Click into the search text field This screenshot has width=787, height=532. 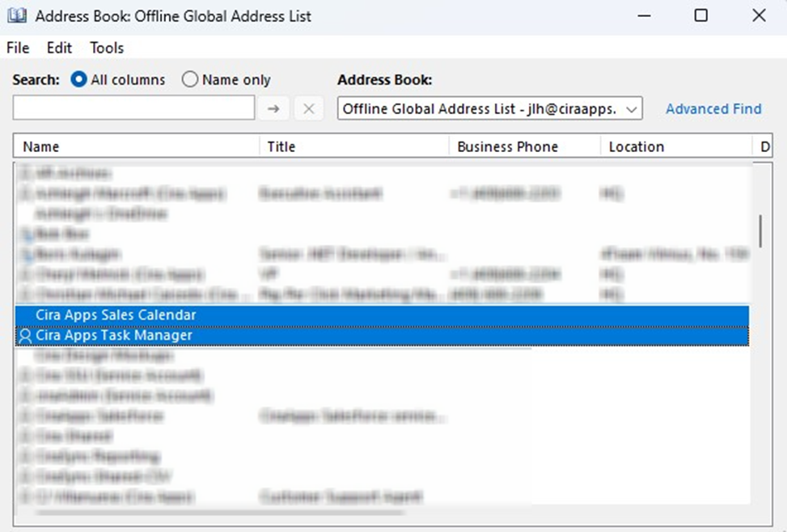coord(133,108)
